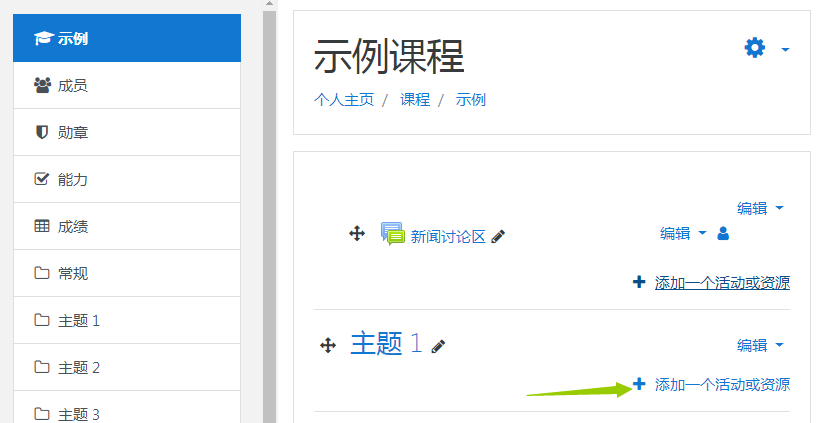Screen dimensions: 818x423
Task: Open dropdown arrow beside gear icon
Action: [785, 49]
